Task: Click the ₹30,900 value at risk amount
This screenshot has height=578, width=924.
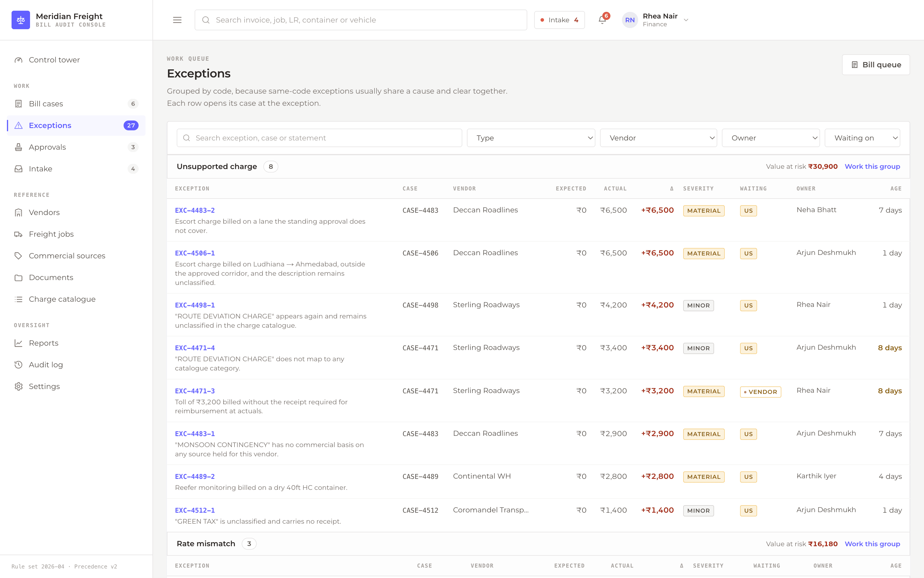Action: point(823,167)
